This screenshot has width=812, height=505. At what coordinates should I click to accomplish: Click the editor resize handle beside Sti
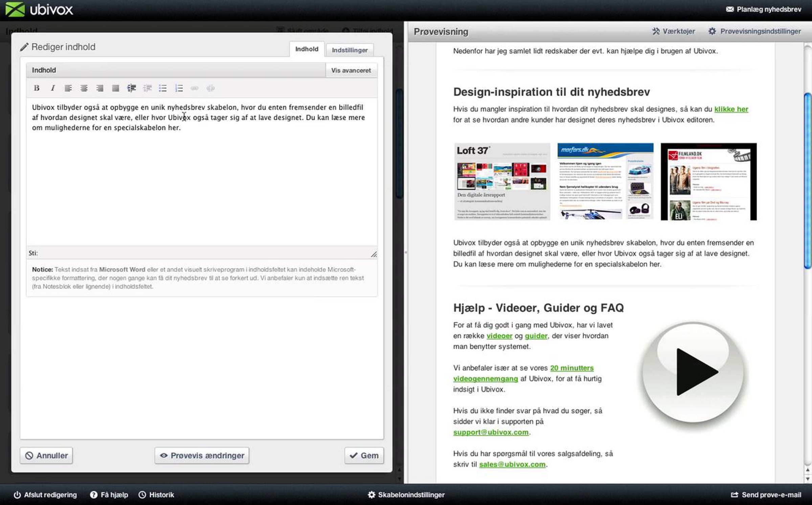click(374, 254)
